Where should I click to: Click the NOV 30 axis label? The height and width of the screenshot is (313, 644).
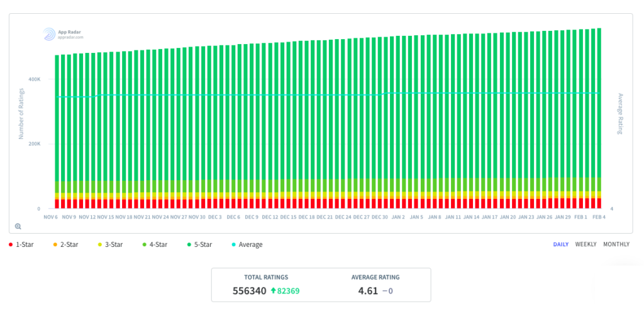pyautogui.click(x=197, y=217)
